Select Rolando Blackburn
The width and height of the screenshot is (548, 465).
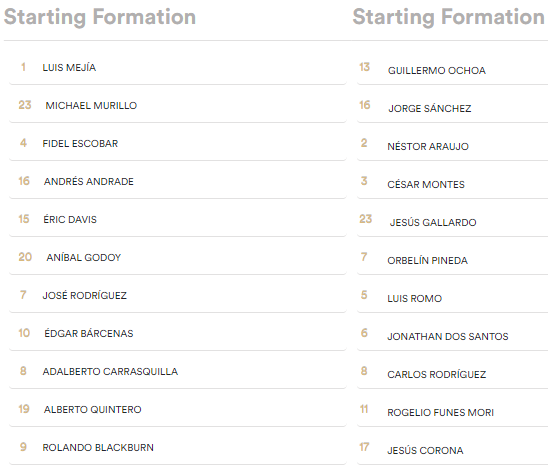(x=178, y=448)
